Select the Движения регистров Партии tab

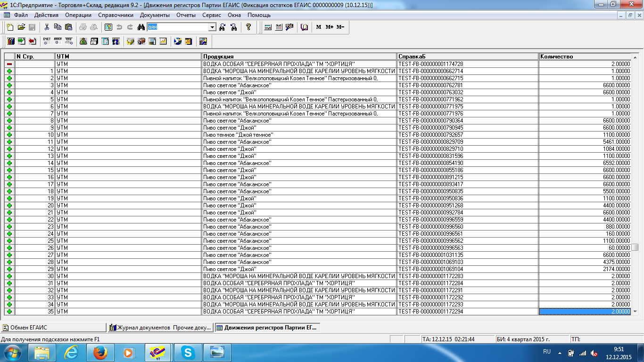pos(267,328)
